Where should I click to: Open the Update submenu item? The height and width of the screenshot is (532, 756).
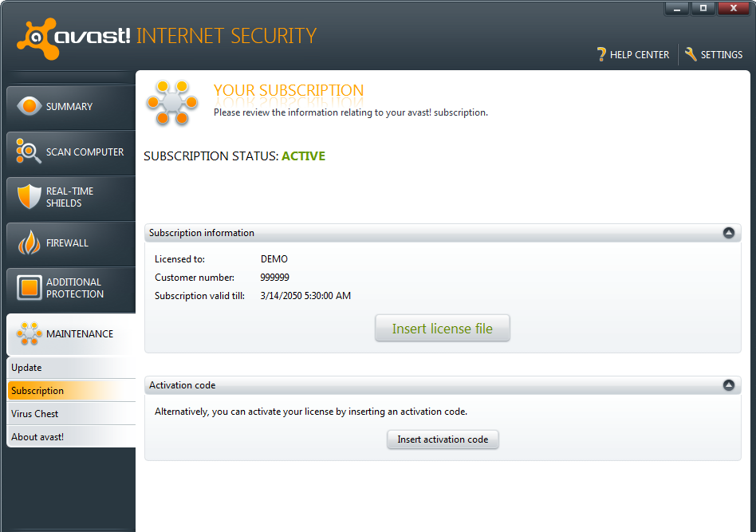[71, 368]
